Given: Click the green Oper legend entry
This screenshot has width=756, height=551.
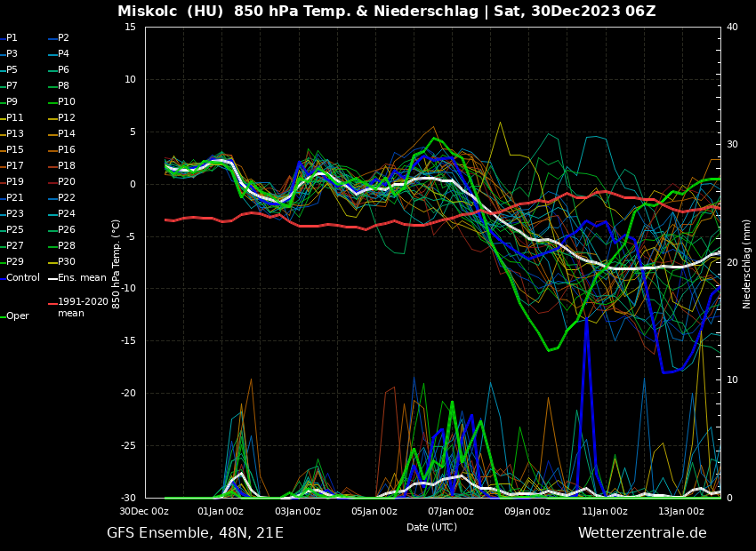Looking at the screenshot, I should pos(17,316).
